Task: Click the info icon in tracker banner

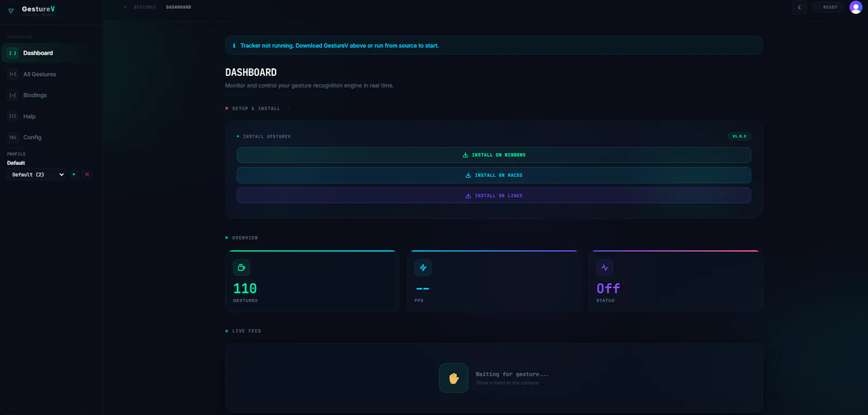Action: (x=234, y=46)
